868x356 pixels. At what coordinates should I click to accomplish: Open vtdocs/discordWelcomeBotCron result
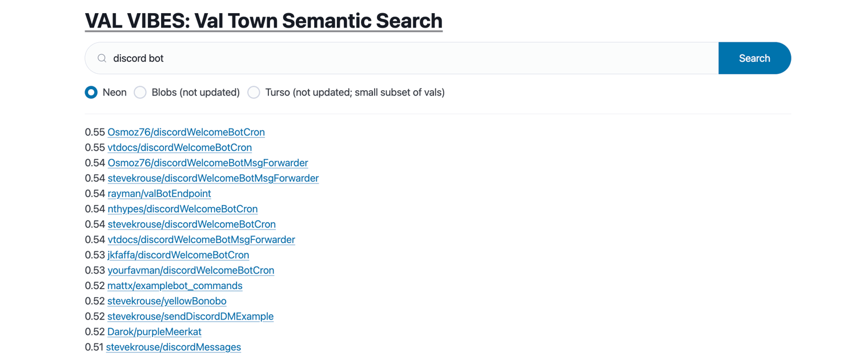[179, 147]
